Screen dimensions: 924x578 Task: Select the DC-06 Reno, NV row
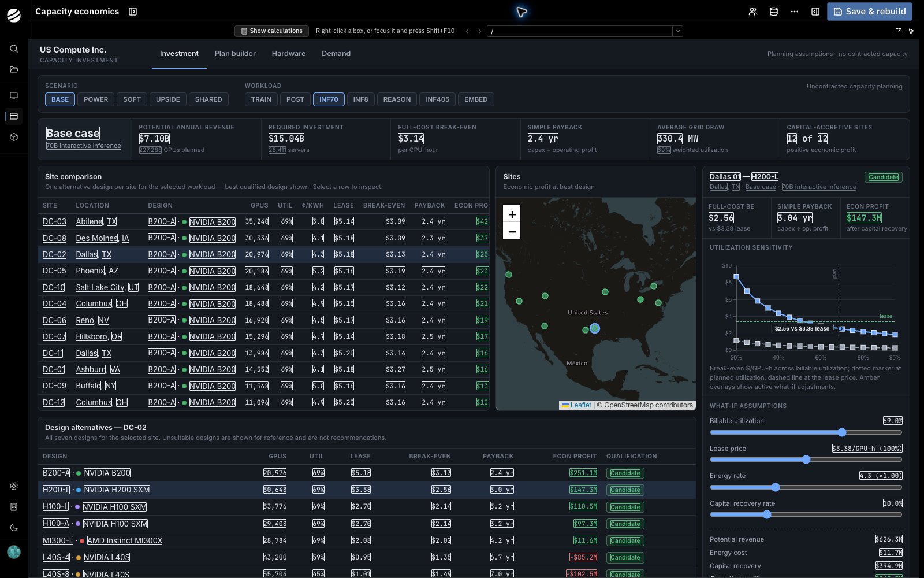click(264, 320)
